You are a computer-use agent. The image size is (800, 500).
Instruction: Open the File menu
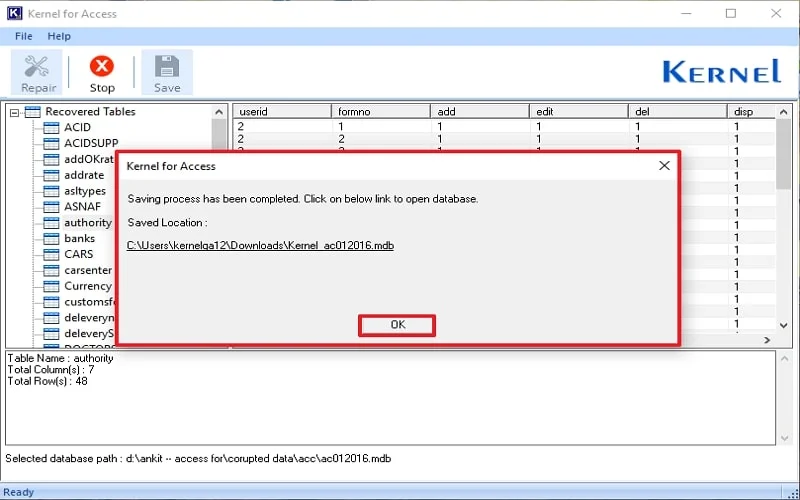point(23,36)
